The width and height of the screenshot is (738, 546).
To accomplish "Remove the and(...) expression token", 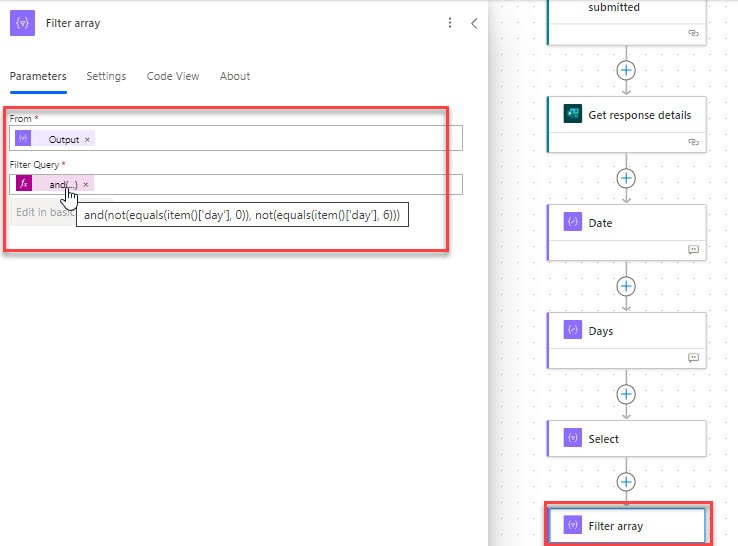I will [x=86, y=185].
